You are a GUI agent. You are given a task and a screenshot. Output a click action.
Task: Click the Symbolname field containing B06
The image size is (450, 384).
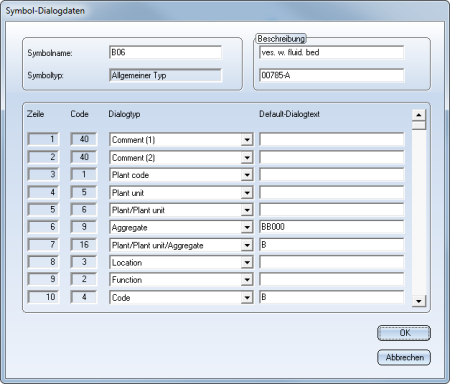pyautogui.click(x=165, y=53)
